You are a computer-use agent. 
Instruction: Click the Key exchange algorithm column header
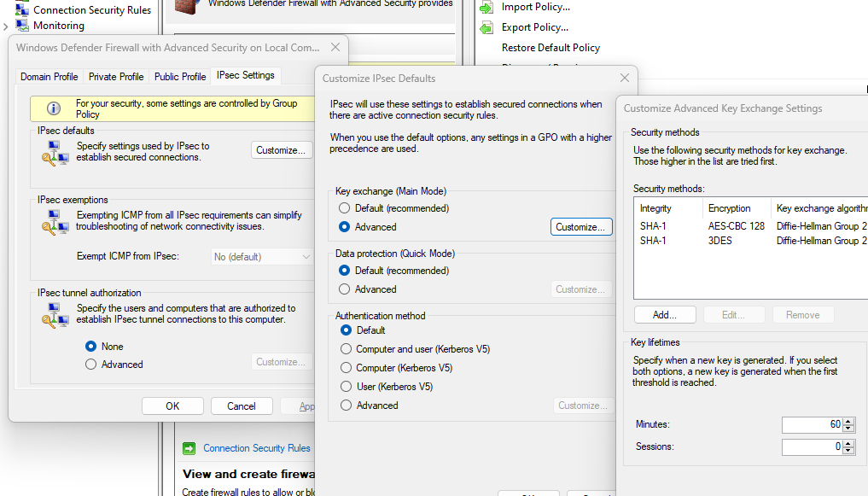click(820, 208)
